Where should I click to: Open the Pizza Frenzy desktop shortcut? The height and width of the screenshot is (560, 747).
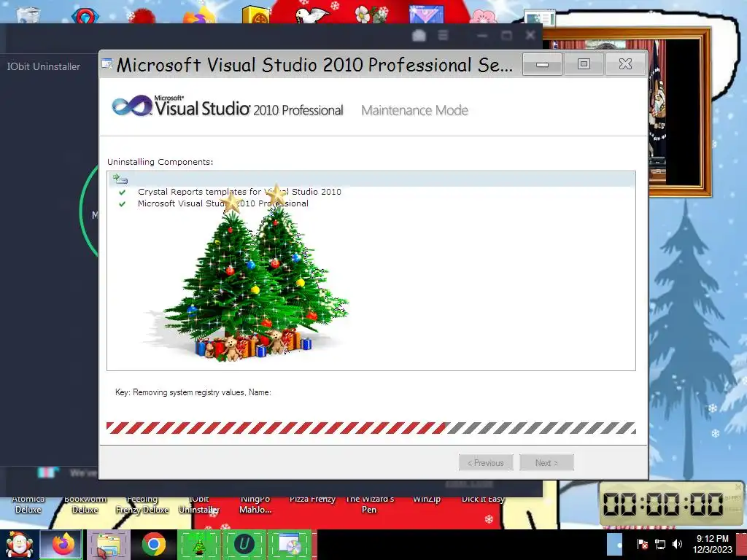tap(312, 499)
